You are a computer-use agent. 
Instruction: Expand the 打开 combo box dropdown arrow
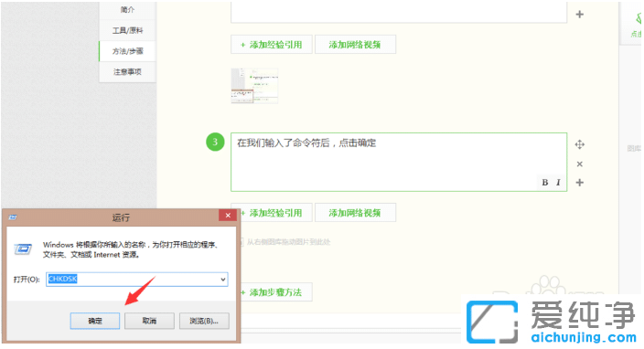222,280
